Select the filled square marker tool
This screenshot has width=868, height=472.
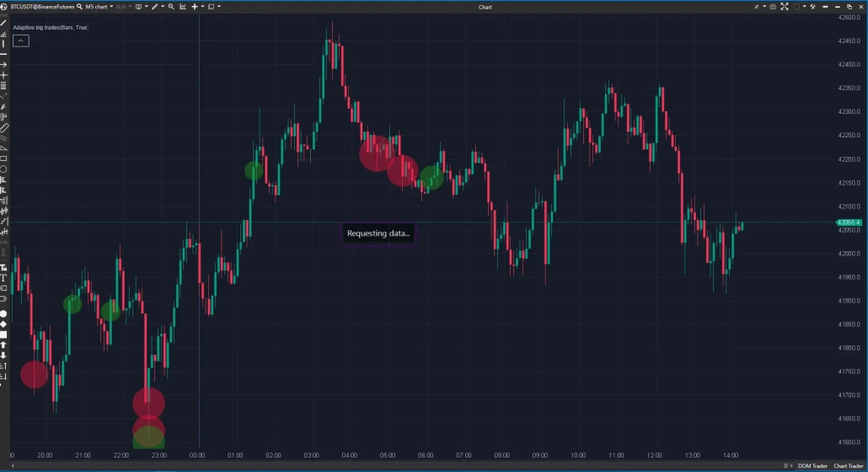[3, 335]
